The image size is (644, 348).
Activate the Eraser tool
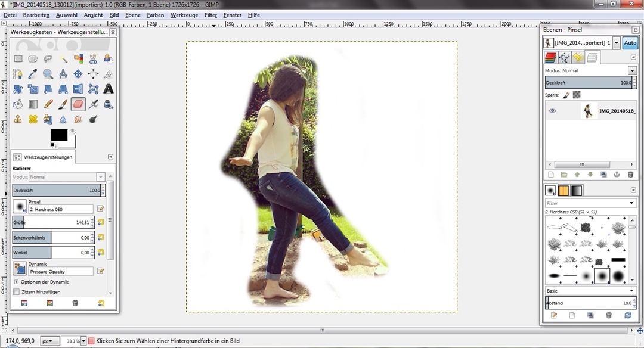click(x=78, y=104)
